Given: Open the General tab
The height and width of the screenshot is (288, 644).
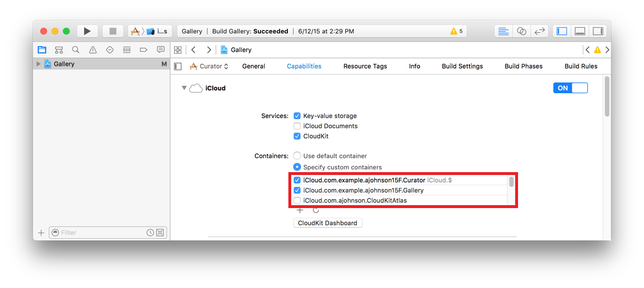Looking at the screenshot, I should (253, 66).
